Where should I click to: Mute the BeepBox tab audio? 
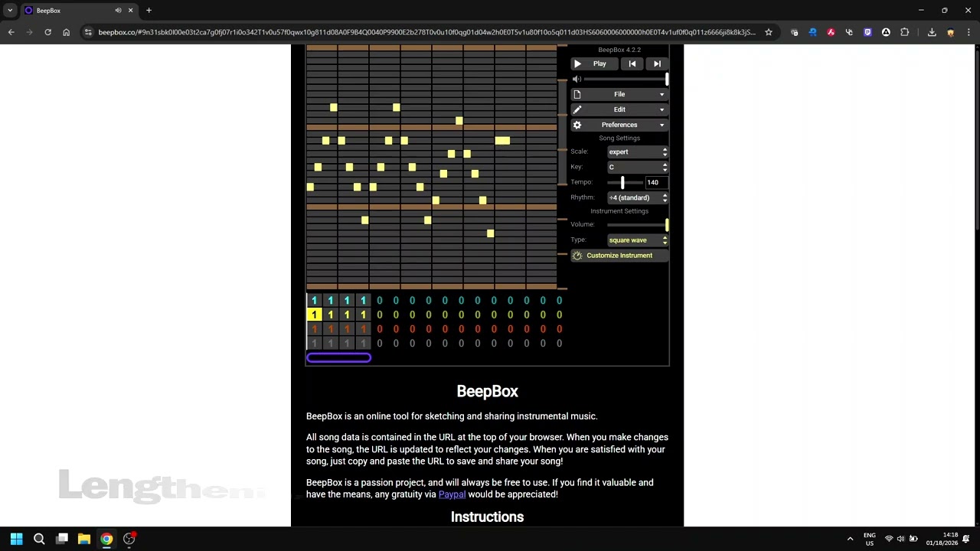click(118, 11)
